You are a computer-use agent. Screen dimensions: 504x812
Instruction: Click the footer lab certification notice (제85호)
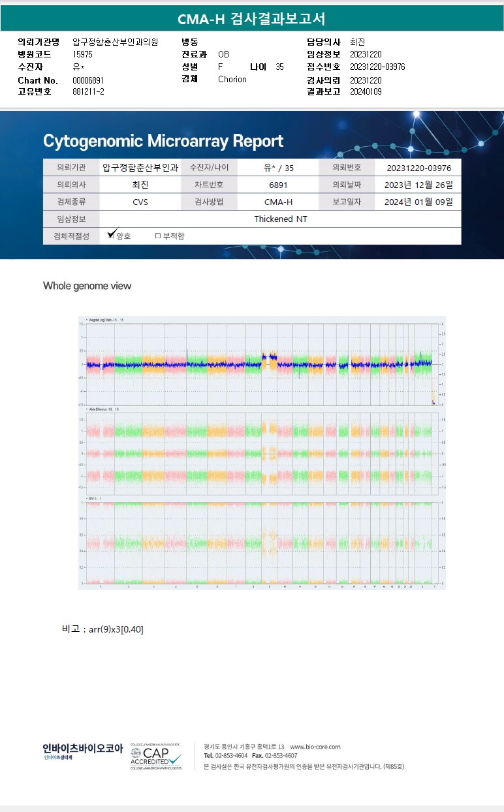click(x=304, y=766)
